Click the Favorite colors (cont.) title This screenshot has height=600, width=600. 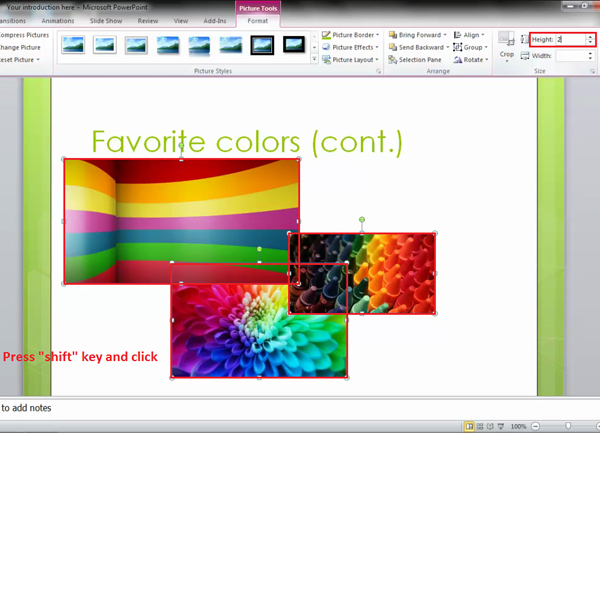(x=247, y=142)
